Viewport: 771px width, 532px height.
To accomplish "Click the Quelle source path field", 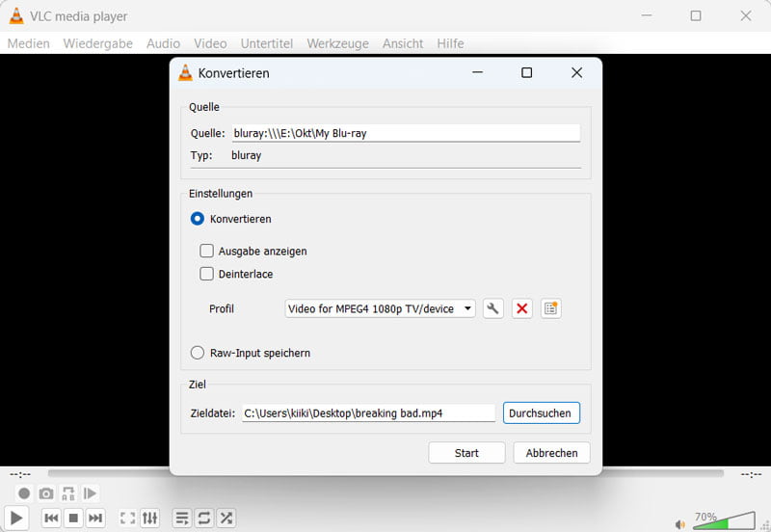I will click(406, 133).
